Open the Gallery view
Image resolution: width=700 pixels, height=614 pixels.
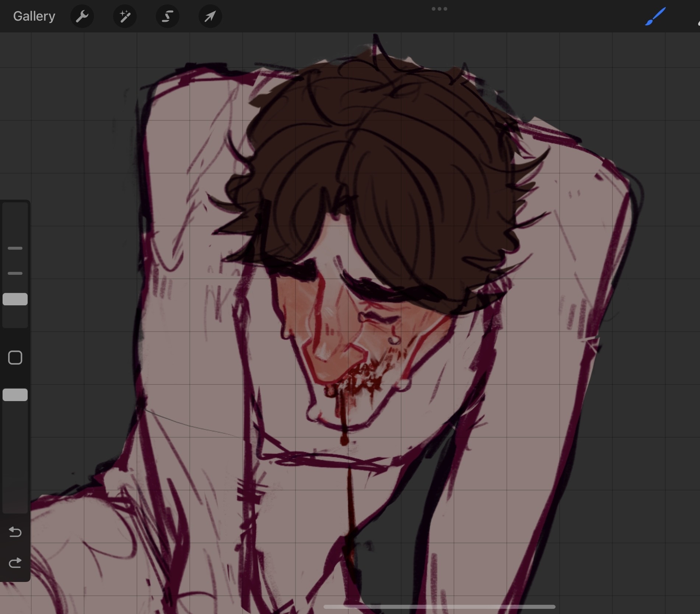[x=34, y=16]
